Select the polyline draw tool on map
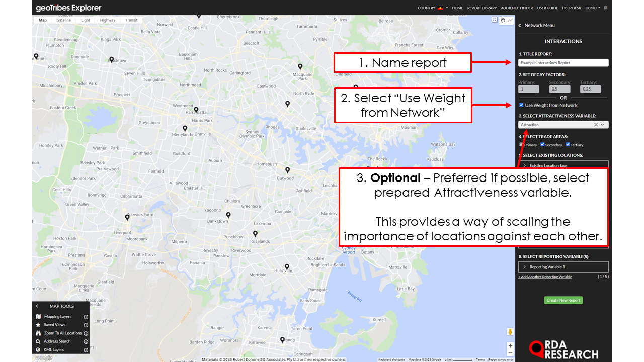644x362 pixels. [510, 20]
